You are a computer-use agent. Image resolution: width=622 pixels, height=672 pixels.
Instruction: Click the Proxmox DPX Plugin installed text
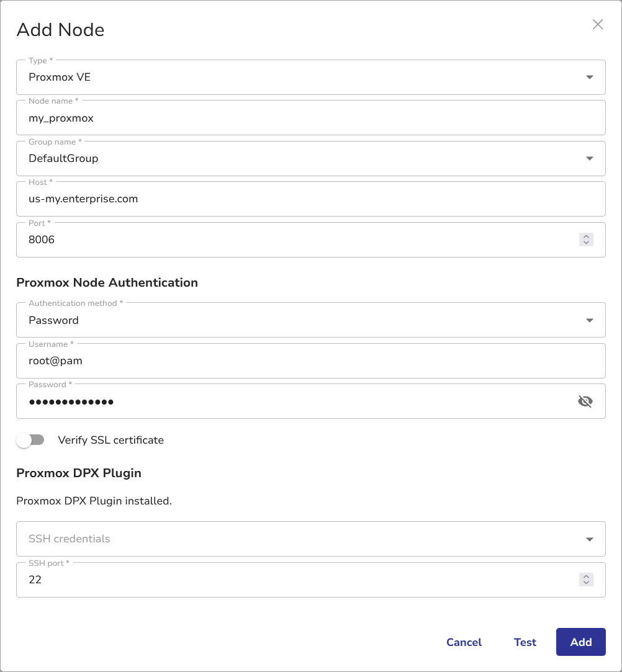click(94, 501)
